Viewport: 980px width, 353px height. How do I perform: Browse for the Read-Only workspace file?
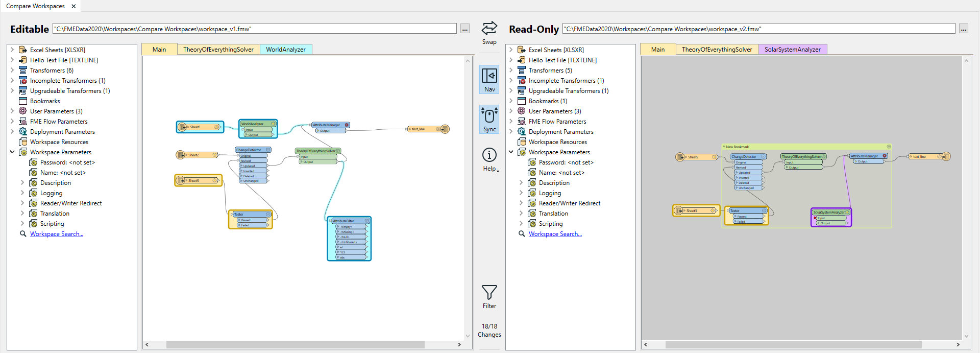[x=963, y=29]
